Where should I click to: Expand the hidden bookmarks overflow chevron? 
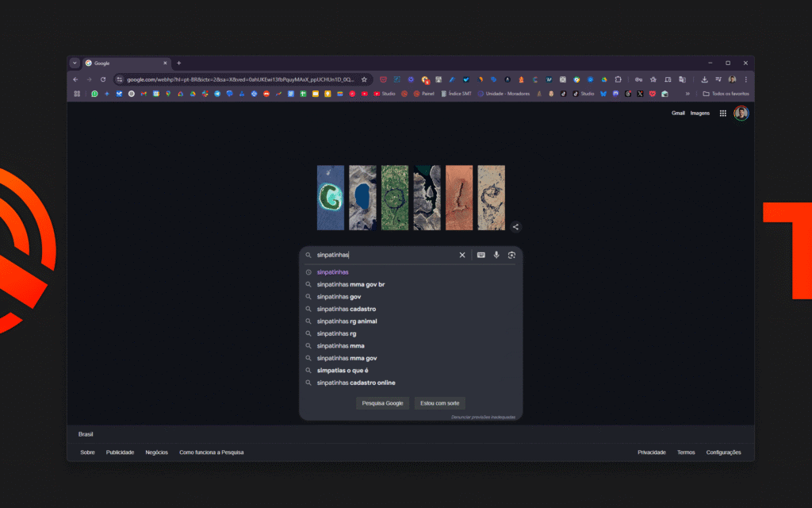point(688,94)
